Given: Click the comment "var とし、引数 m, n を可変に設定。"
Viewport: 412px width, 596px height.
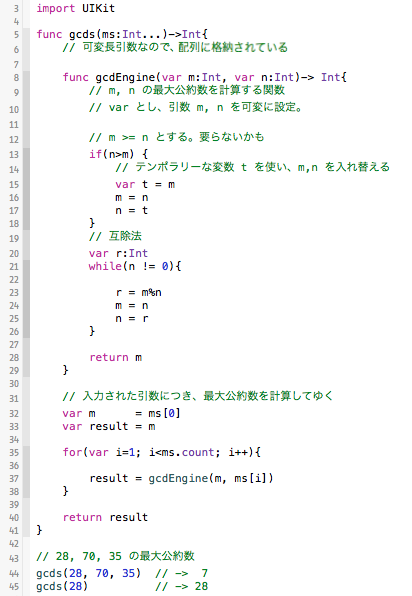Looking at the screenshot, I should [196, 108].
